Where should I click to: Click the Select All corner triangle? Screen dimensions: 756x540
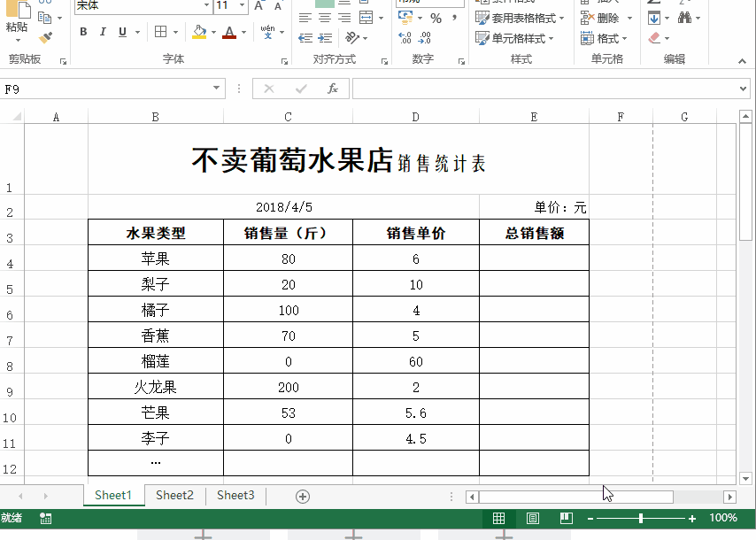[17, 116]
